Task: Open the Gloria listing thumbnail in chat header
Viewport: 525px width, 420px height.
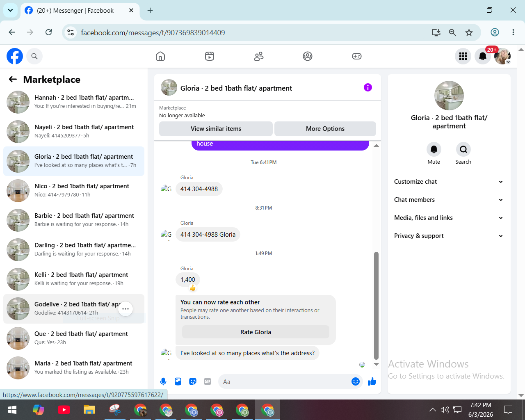Action: 169,87
